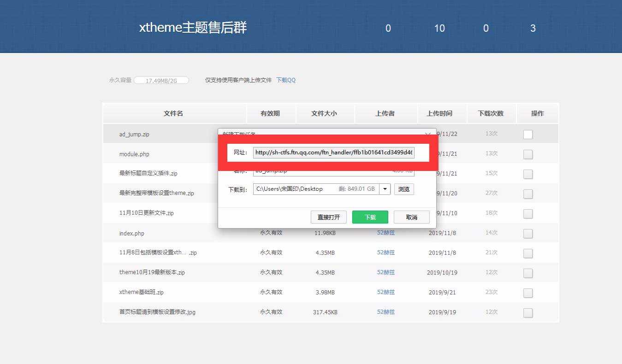Click the file name 最新完整带模板设置theme.zip
Viewport: 622px width, 364px height.
click(x=157, y=194)
